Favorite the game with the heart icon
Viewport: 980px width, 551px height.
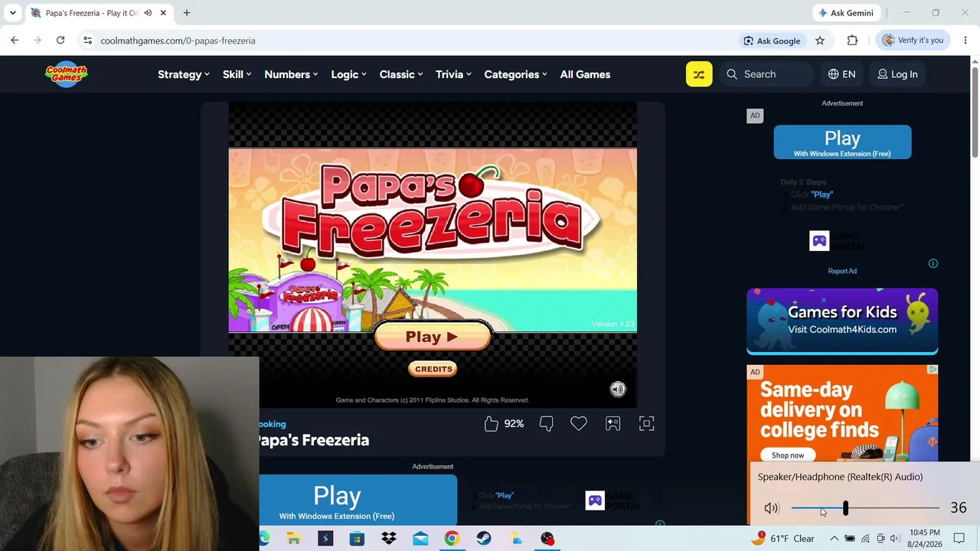pos(579,424)
